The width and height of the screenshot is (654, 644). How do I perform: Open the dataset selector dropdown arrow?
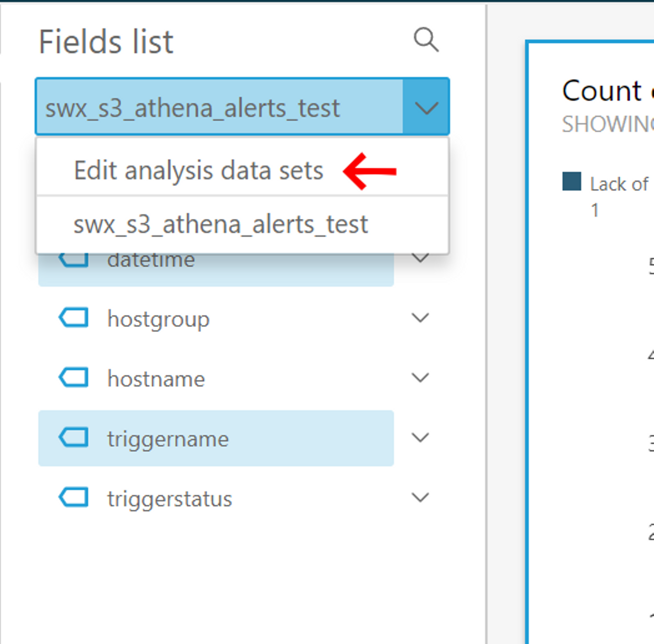click(x=426, y=108)
